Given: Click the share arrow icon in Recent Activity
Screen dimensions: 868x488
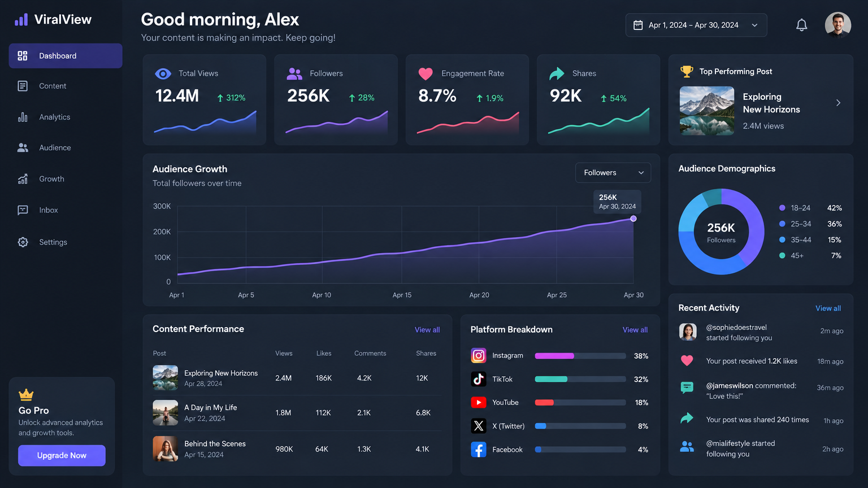Looking at the screenshot, I should 687,418.
